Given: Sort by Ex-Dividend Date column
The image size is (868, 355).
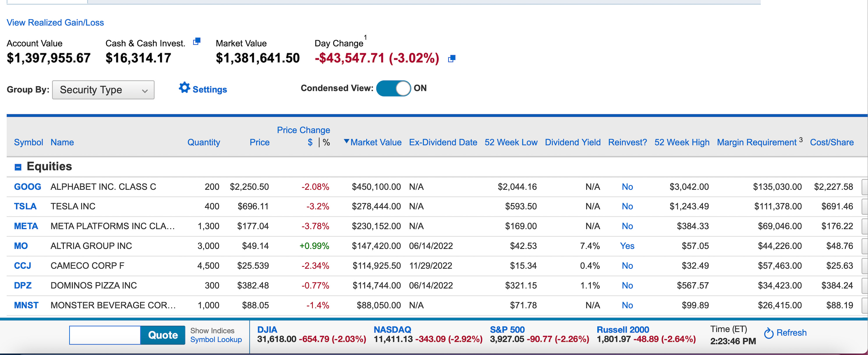Looking at the screenshot, I should click(443, 143).
